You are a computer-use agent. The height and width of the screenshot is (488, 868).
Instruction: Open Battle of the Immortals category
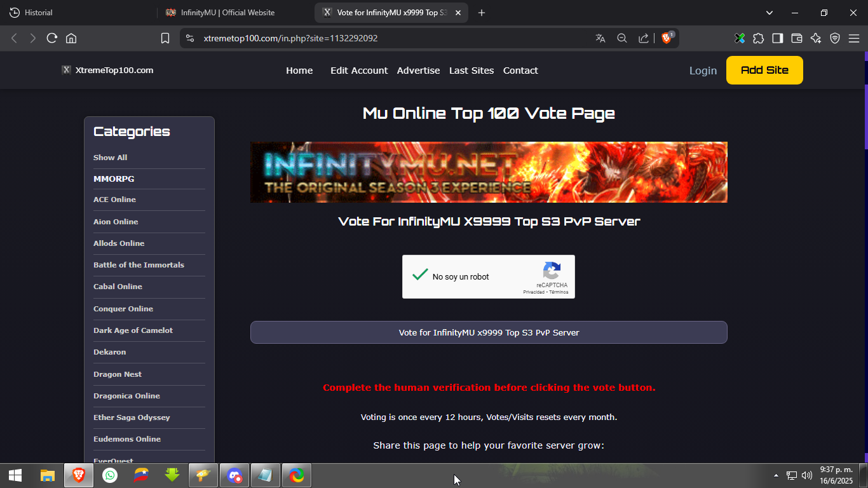tap(139, 265)
